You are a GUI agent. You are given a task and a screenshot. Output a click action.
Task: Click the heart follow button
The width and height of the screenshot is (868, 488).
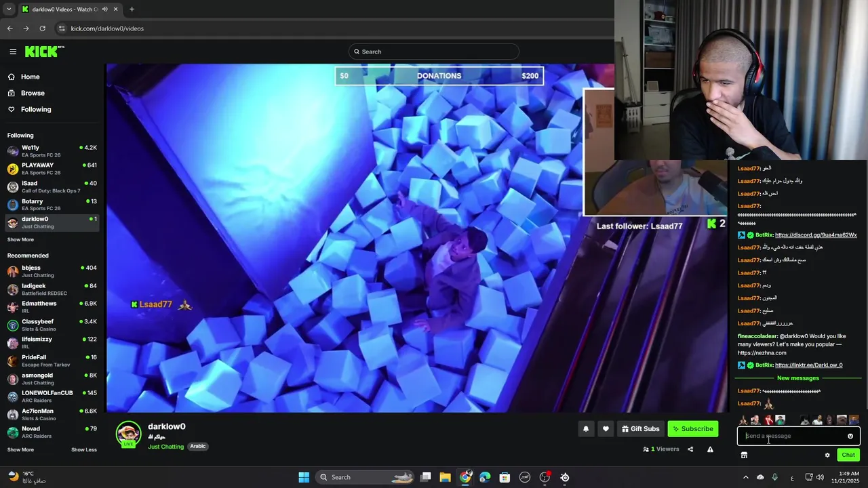coord(606,428)
